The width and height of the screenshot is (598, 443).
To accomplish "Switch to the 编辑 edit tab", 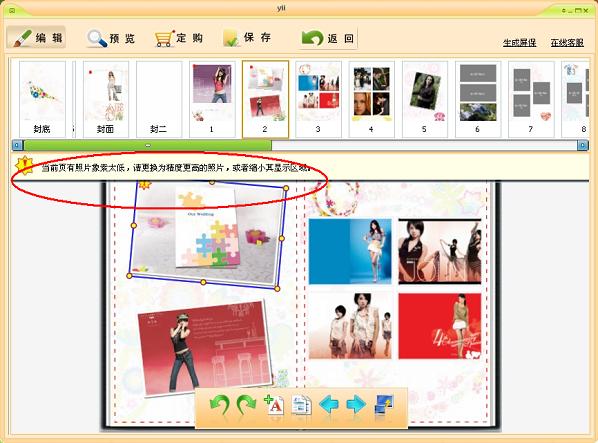I will tap(36, 37).
